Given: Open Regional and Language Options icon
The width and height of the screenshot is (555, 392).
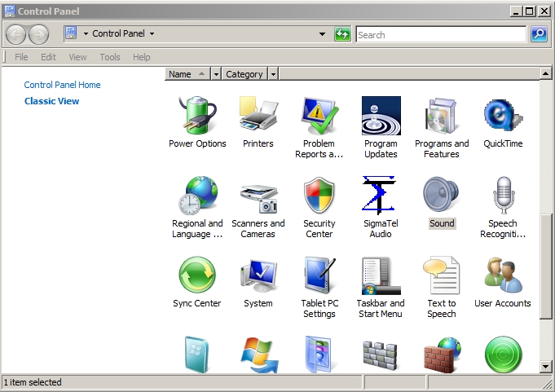Looking at the screenshot, I should pos(197,196).
